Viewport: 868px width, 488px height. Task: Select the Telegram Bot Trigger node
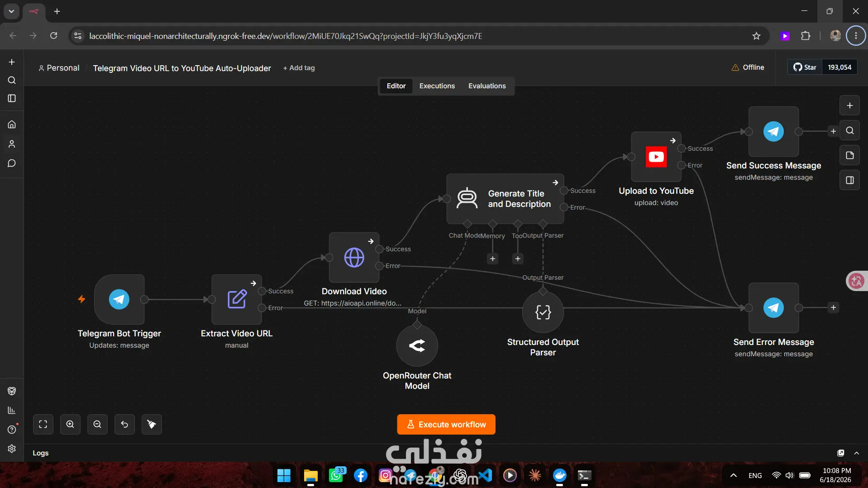(x=119, y=299)
